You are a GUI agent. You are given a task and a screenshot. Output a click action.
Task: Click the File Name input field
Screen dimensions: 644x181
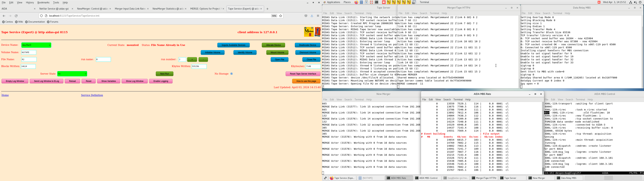click(x=29, y=59)
